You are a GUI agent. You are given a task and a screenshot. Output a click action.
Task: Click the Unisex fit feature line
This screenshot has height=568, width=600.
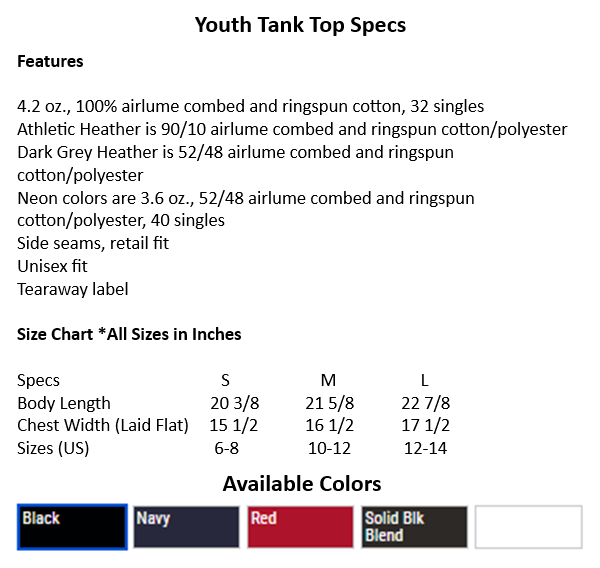[52, 267]
